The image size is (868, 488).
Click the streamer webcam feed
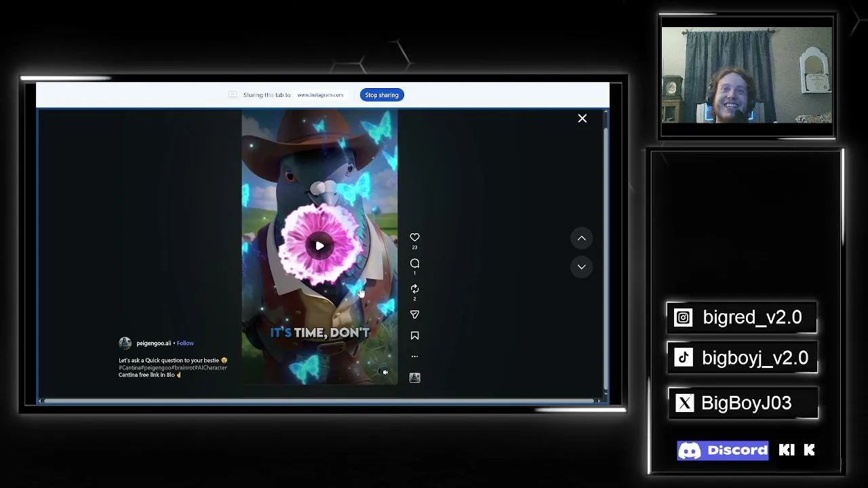click(747, 75)
